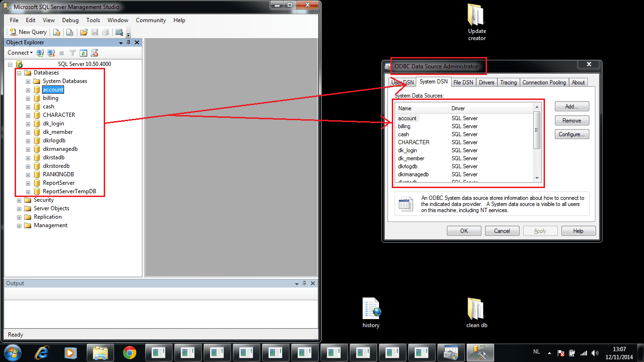The width and height of the screenshot is (644, 362).
Task: Click the Stop icon in Object Explorer
Action: pyautogui.click(x=62, y=53)
